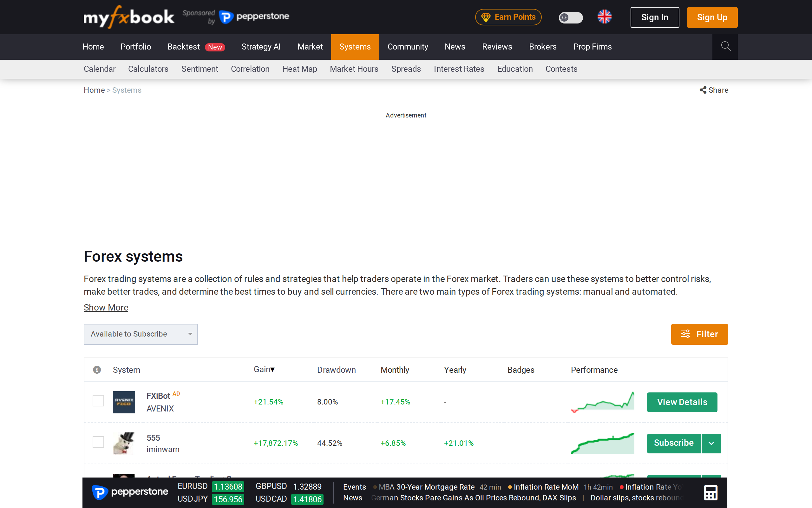Sort by the Drawdown column
The image size is (812, 508).
click(x=336, y=370)
